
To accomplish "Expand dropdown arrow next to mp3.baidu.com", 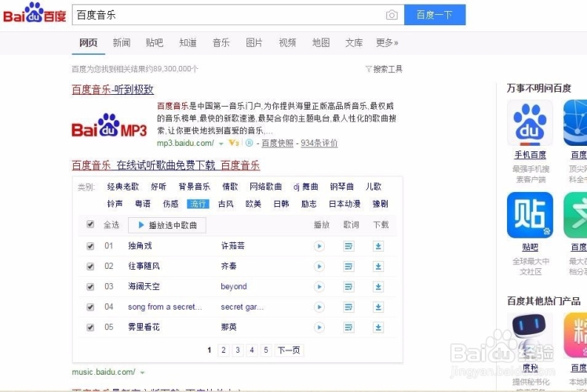I will click(x=221, y=143).
